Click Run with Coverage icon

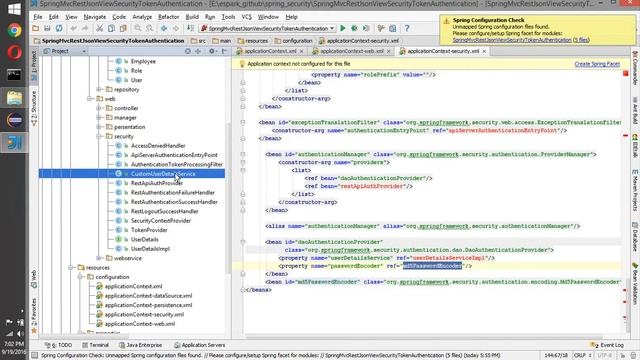pos(366,28)
